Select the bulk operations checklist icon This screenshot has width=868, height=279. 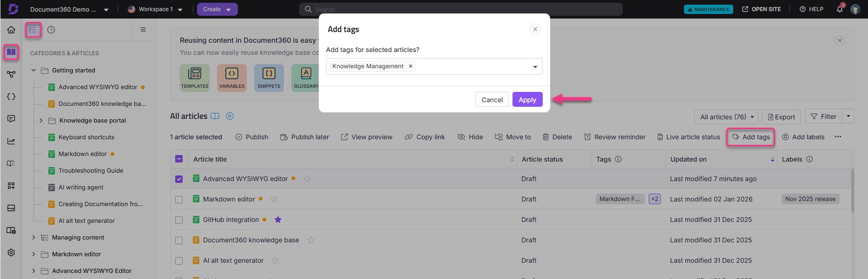pos(33,30)
